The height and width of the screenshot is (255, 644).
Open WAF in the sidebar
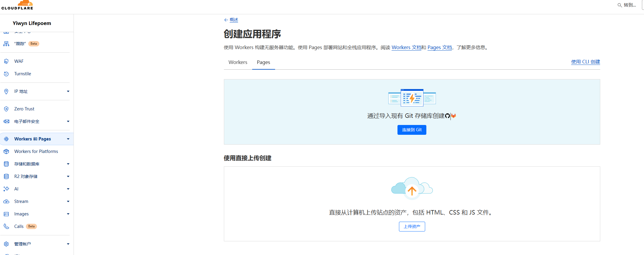(19, 61)
